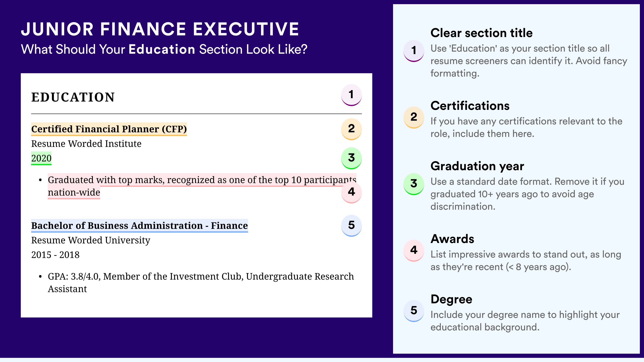Click the Degree heading in tips panel

click(451, 299)
